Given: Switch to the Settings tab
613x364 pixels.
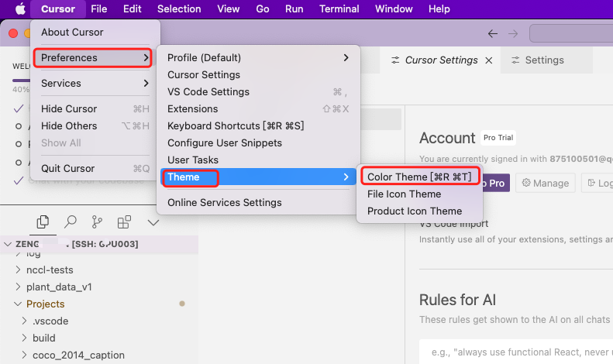Looking at the screenshot, I should (546, 60).
